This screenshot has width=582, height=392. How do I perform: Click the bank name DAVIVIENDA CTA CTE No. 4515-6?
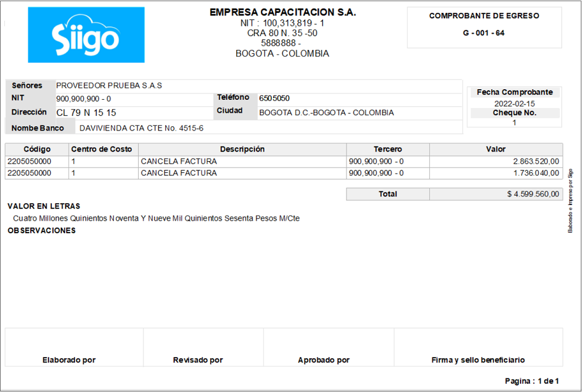tap(142, 128)
